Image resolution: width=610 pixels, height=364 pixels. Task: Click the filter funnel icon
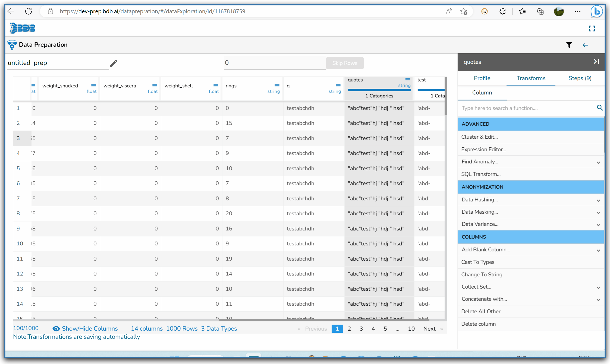pyautogui.click(x=569, y=45)
